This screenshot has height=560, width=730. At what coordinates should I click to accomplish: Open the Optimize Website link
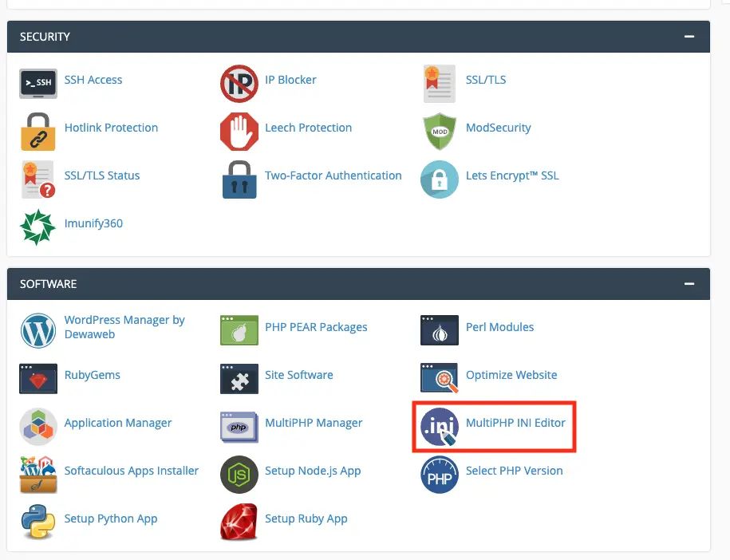coord(511,375)
